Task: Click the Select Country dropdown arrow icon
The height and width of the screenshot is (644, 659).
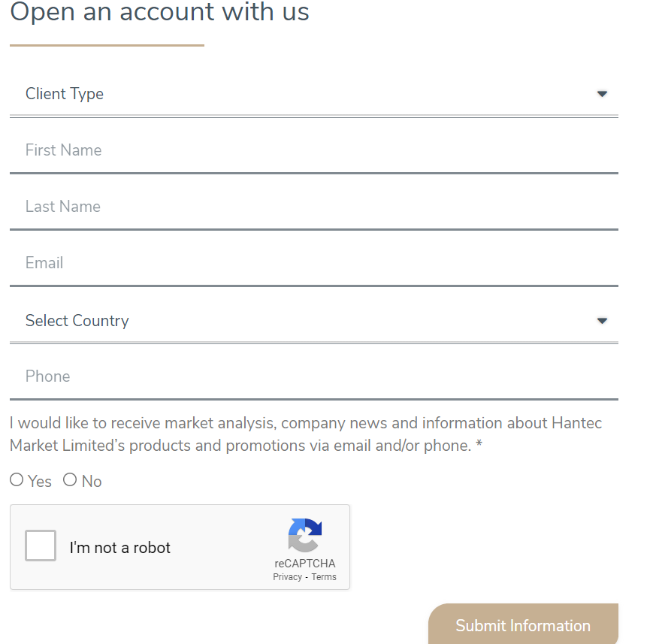Action: 602,321
